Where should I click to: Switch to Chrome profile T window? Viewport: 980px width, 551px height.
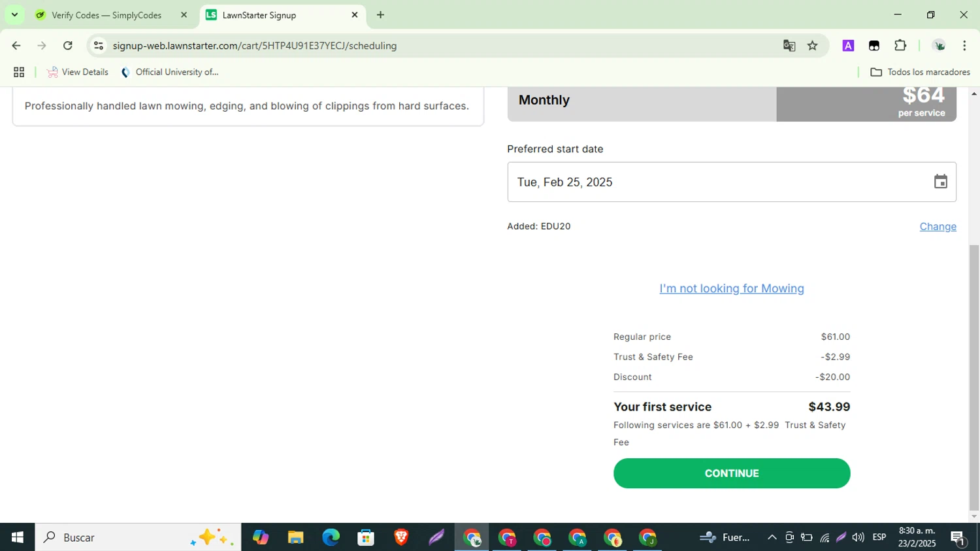pyautogui.click(x=507, y=537)
